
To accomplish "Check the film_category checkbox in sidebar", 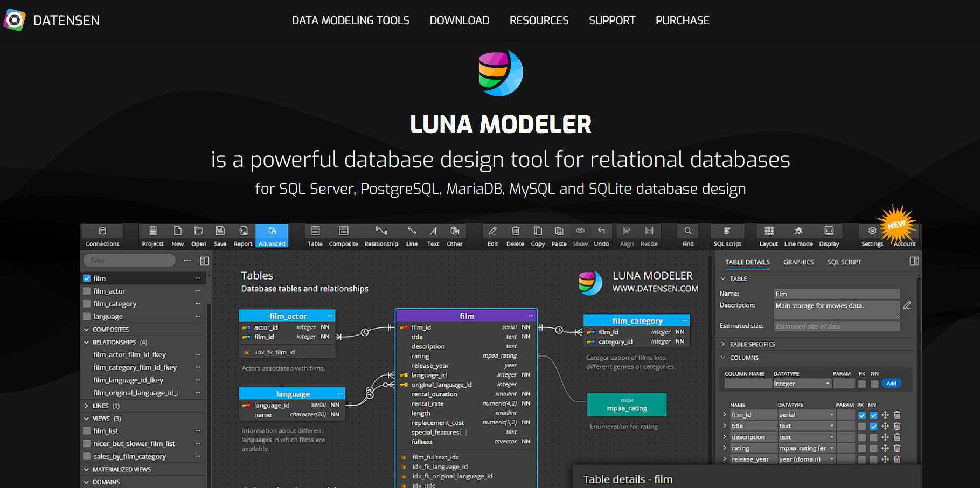I will [87, 304].
